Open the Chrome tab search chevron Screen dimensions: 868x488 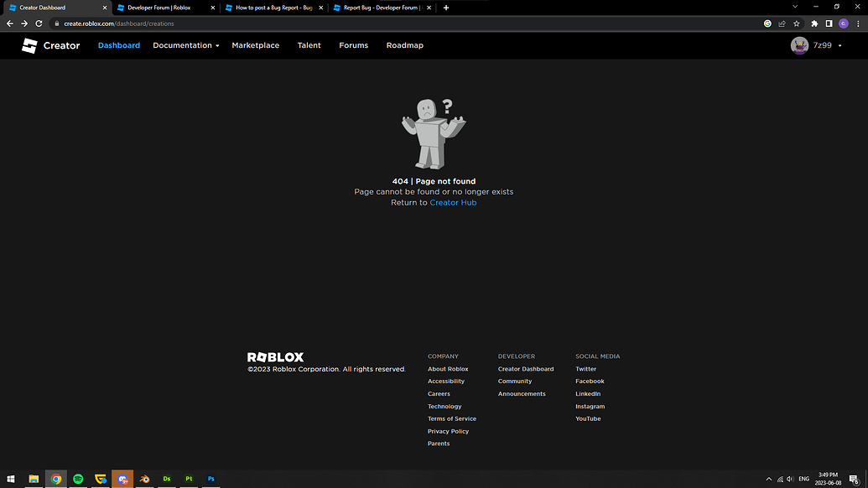click(794, 6)
